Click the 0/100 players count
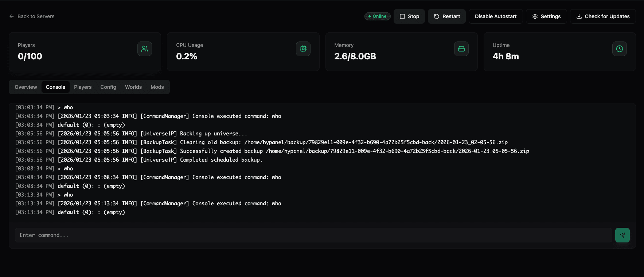Image resolution: width=644 pixels, height=277 pixels. [30, 56]
